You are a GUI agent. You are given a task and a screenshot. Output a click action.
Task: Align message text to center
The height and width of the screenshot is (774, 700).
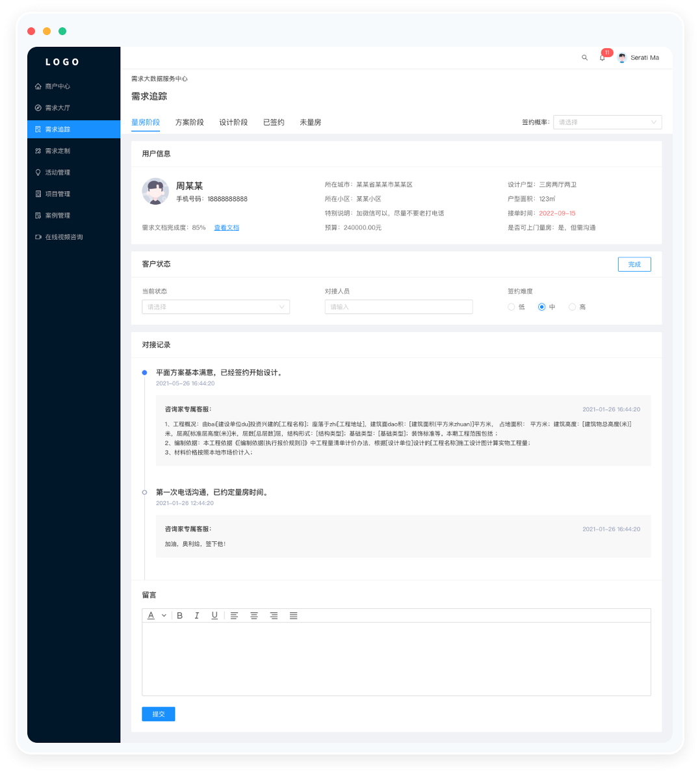click(254, 615)
